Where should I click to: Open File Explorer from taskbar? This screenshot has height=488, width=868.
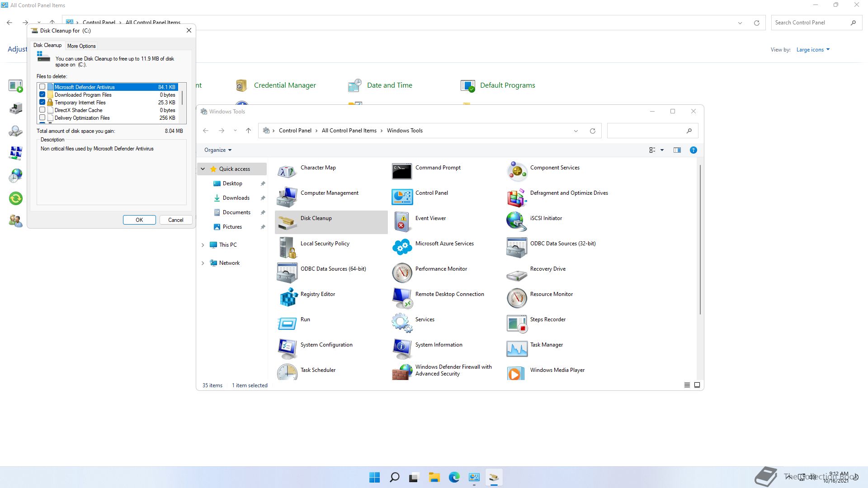click(434, 478)
